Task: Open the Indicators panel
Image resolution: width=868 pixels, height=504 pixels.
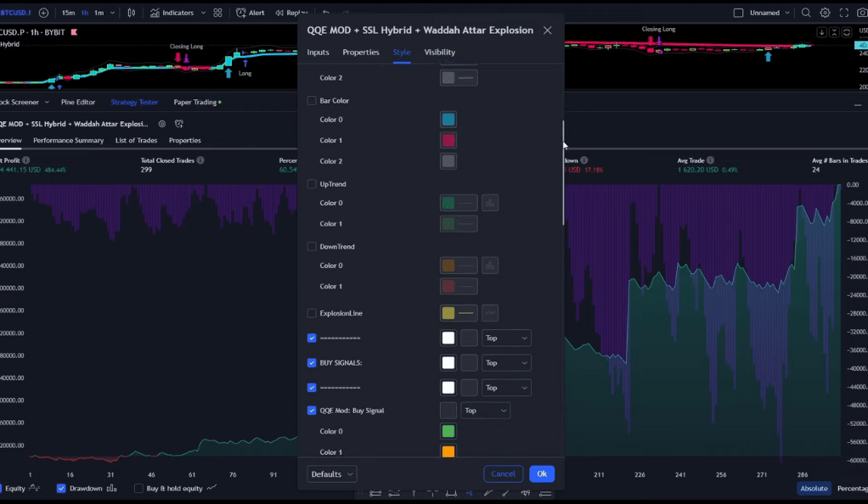Action: click(x=172, y=12)
